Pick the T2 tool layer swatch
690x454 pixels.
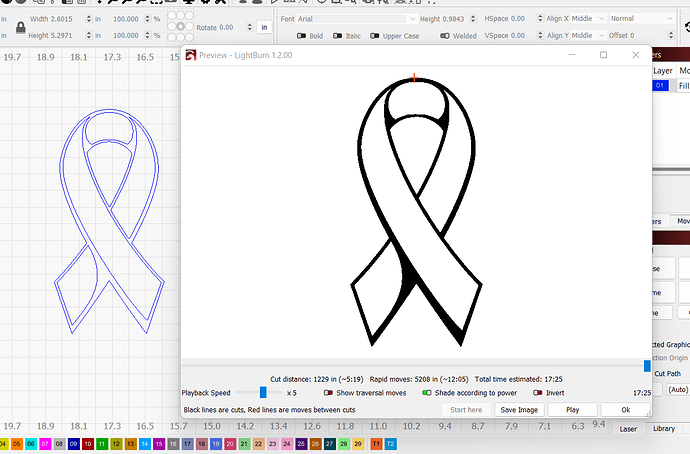[x=391, y=444]
